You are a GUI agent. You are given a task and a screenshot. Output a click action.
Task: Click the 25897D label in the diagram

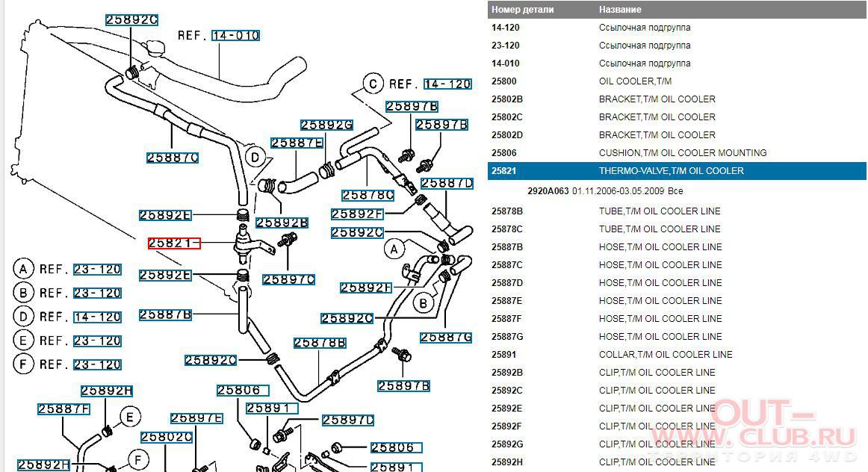tap(348, 420)
